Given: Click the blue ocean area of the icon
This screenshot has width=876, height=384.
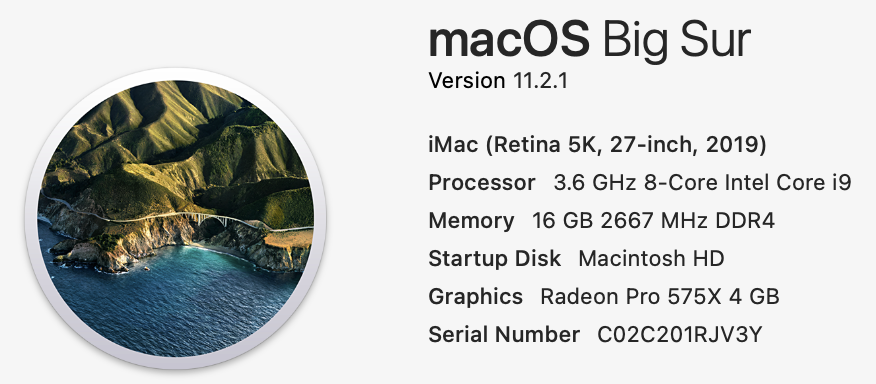Looking at the screenshot, I should [168, 302].
